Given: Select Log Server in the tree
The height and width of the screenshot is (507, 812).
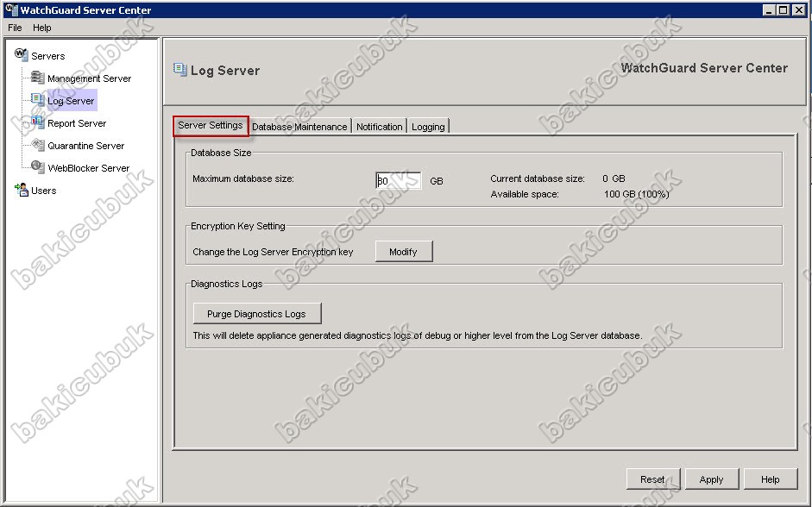Looking at the screenshot, I should coord(71,101).
